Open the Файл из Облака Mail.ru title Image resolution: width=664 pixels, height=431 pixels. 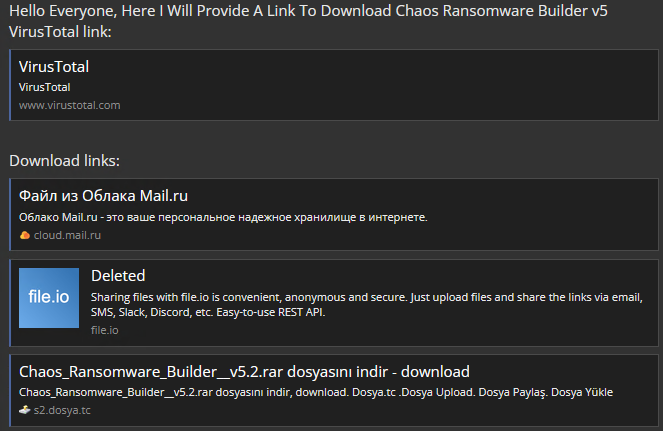[103, 196]
